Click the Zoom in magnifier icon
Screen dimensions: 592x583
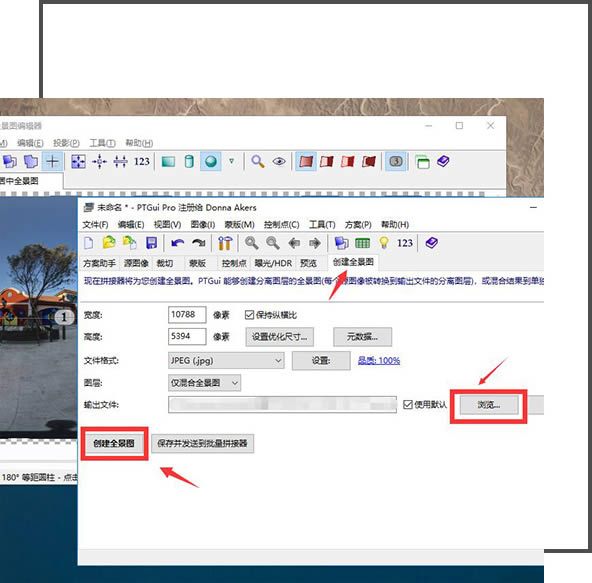click(x=251, y=243)
